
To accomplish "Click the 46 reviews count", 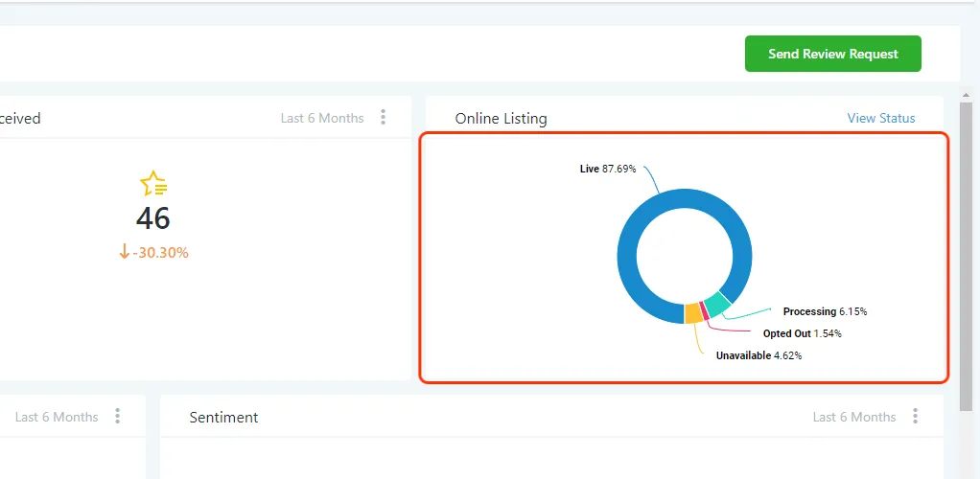I will 153,218.
